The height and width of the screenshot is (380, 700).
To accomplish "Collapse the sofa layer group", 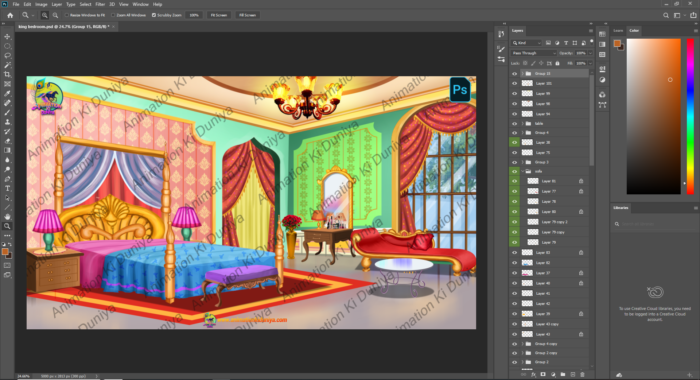I will [x=522, y=171].
